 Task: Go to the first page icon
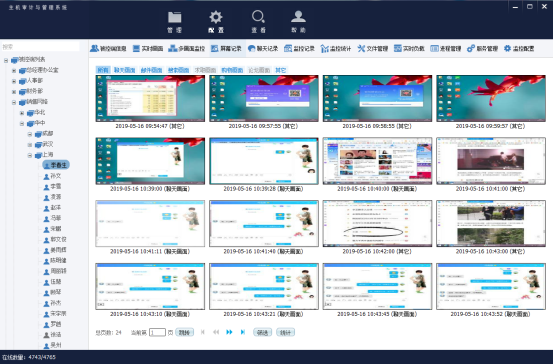203,332
